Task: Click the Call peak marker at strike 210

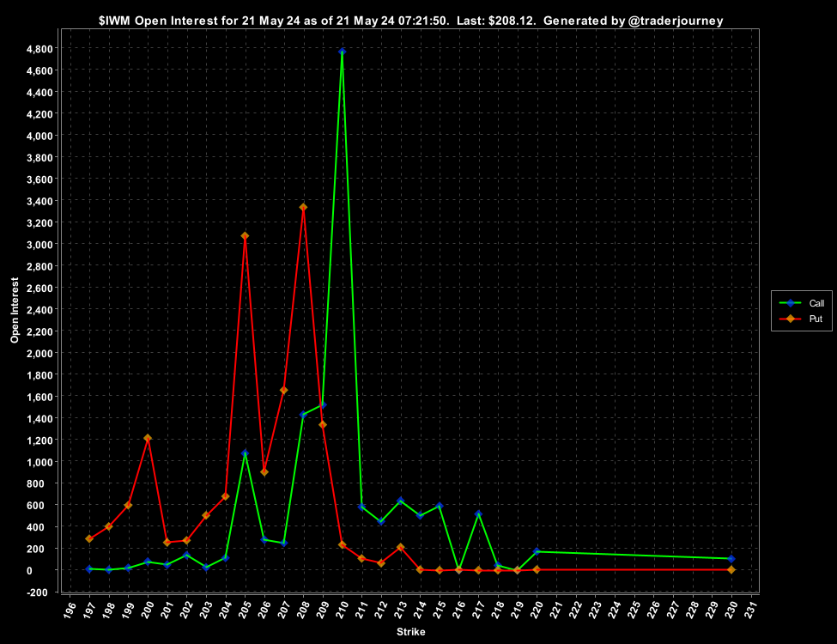Action: click(x=343, y=52)
